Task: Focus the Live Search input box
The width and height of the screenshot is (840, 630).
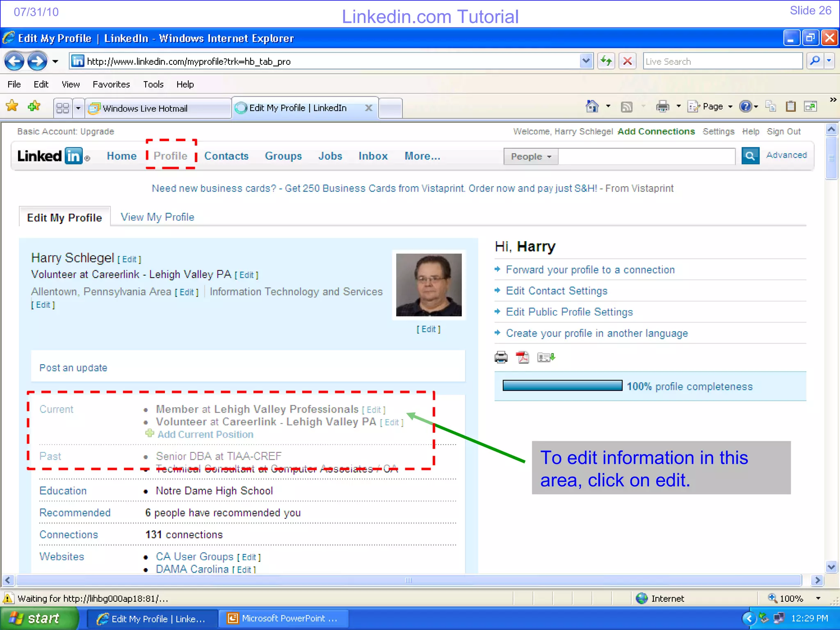Action: 722,61
